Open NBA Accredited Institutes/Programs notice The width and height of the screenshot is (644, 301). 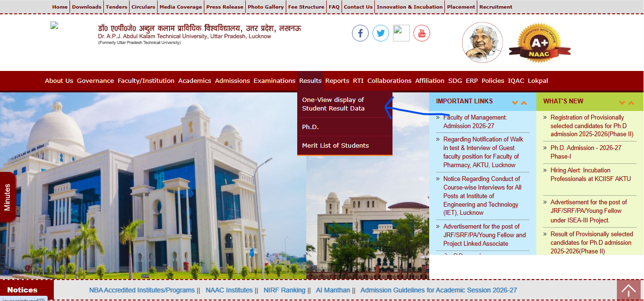(142, 290)
